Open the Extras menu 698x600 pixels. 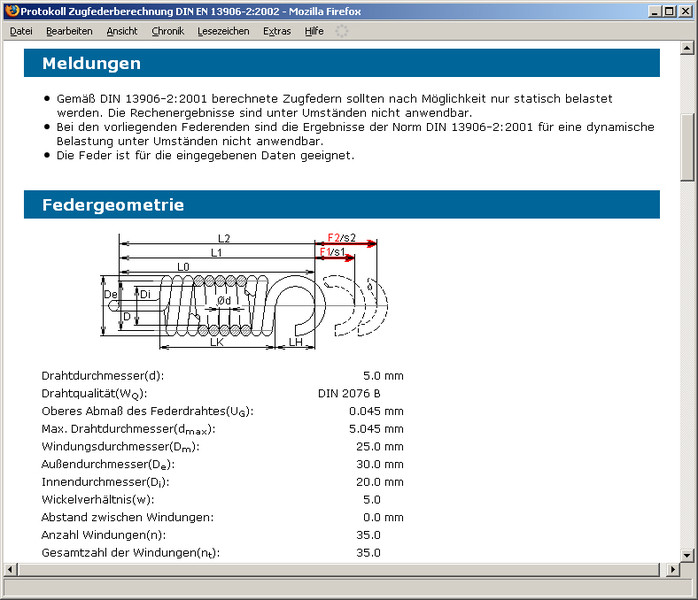pos(277,31)
